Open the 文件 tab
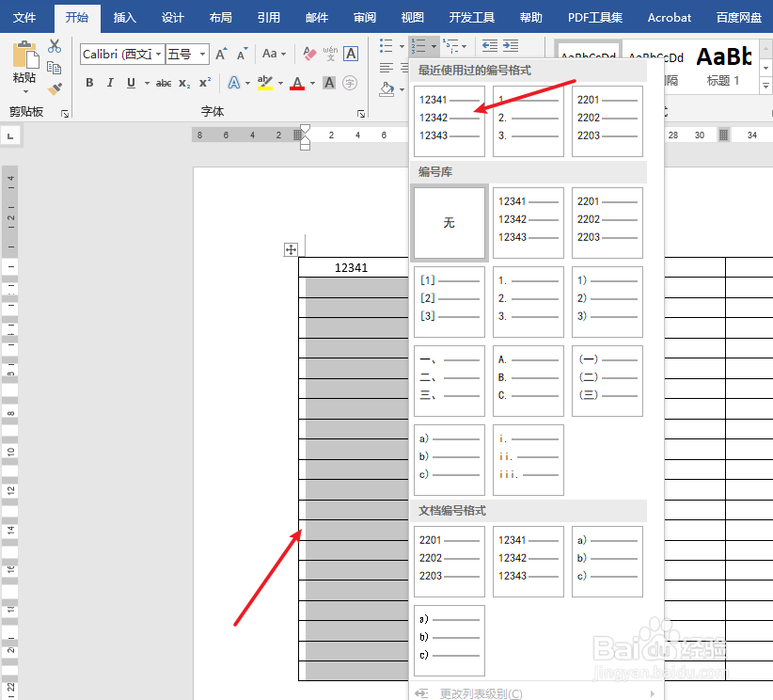 [x=24, y=18]
